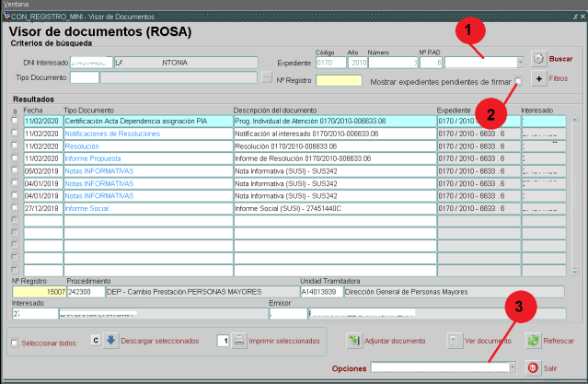Click the green Refrescar icon

(x=533, y=341)
